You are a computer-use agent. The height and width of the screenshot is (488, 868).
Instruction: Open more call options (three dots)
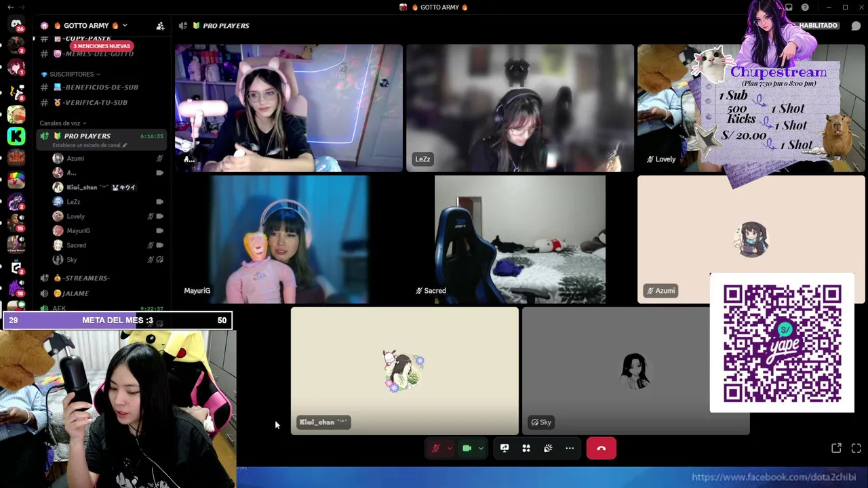[x=570, y=448]
